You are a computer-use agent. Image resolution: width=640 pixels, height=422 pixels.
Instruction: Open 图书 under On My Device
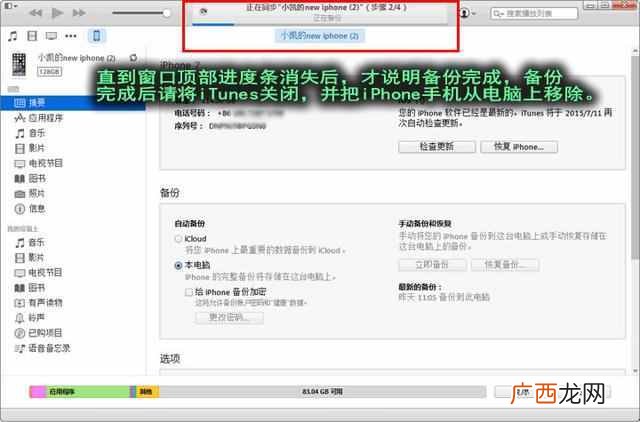coord(30,287)
